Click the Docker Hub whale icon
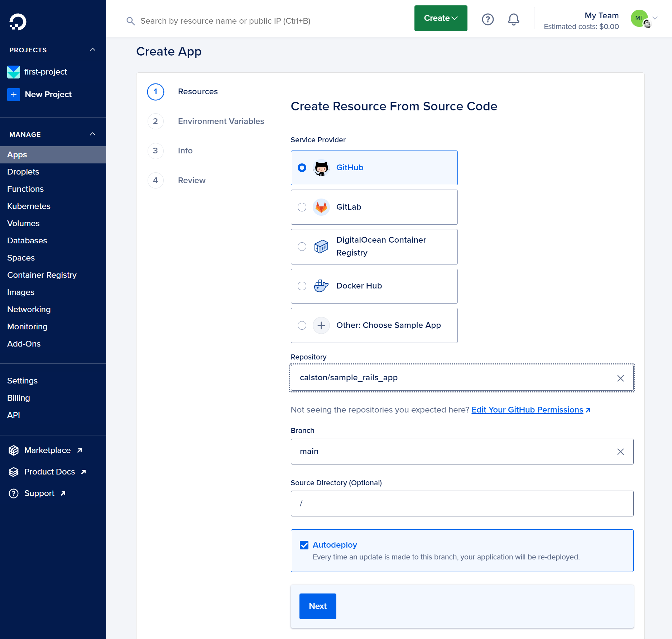This screenshot has width=672, height=639. click(x=321, y=286)
